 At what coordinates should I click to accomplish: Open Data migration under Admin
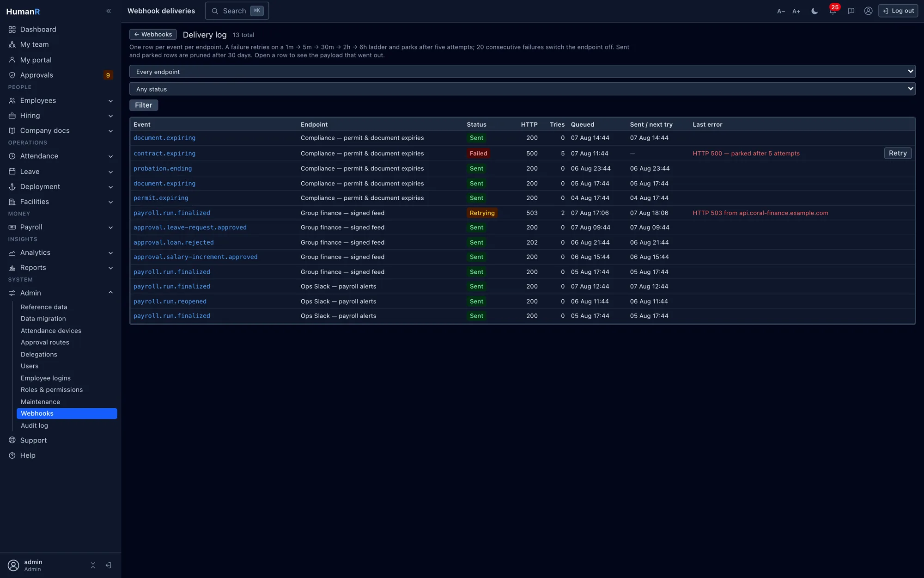67,319
